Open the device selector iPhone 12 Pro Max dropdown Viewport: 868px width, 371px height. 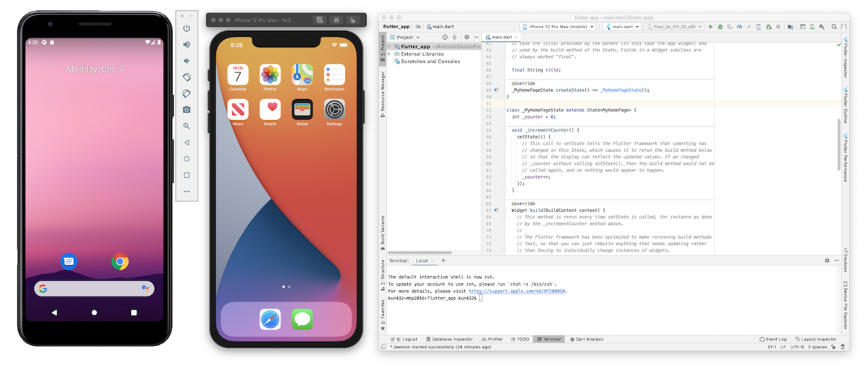coord(558,27)
